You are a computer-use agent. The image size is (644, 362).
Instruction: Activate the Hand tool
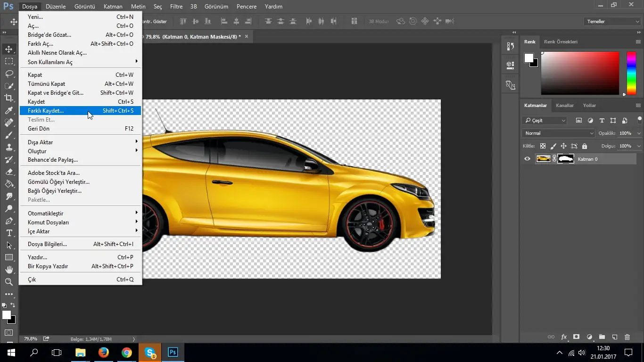click(x=9, y=270)
